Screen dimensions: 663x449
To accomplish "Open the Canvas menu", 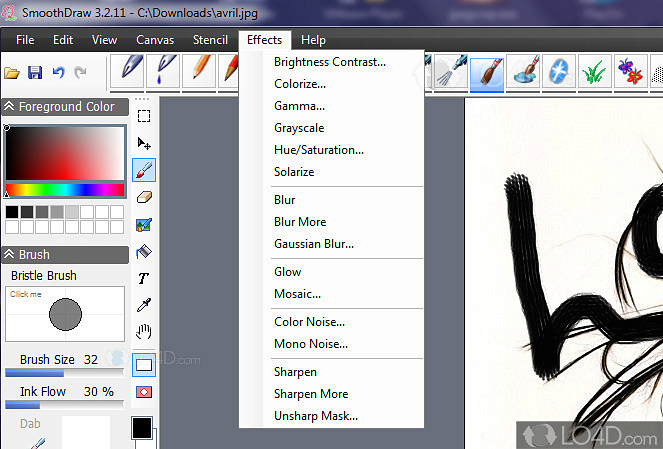I will click(155, 40).
